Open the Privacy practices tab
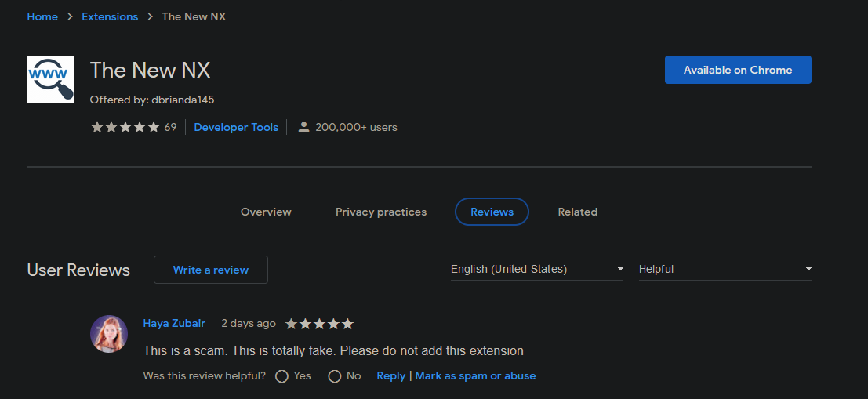Screen dimensions: 868x399 [x=381, y=212]
